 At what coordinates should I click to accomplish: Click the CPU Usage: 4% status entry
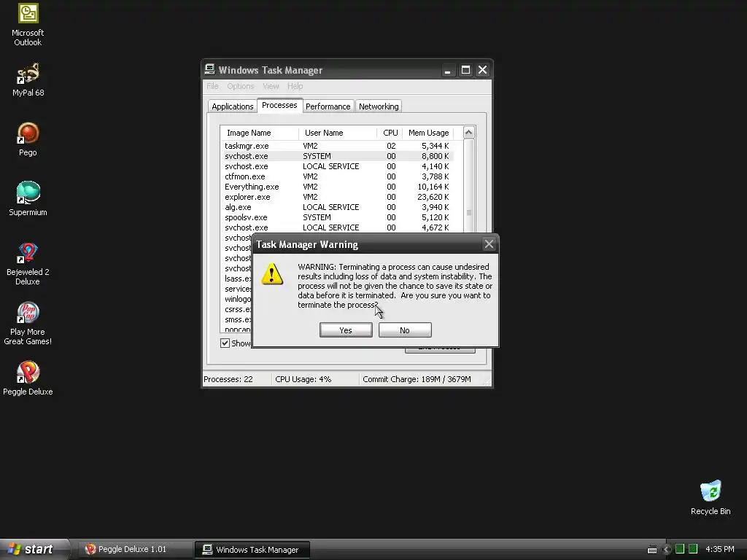click(x=303, y=379)
